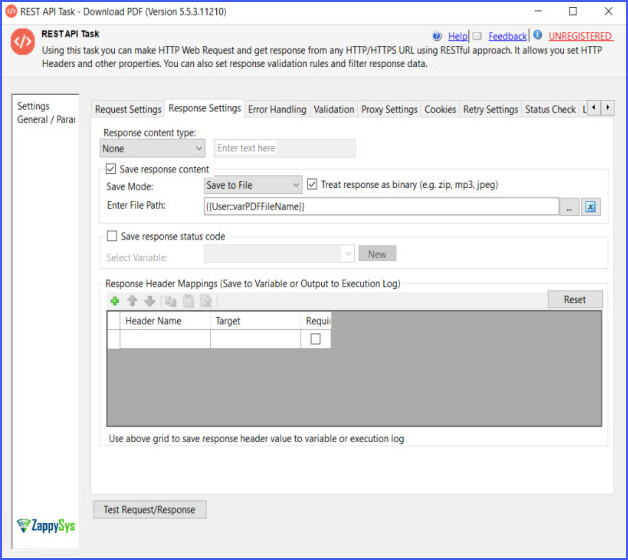The width and height of the screenshot is (628, 560).
Task: Click the Feedback link
Action: click(x=507, y=36)
